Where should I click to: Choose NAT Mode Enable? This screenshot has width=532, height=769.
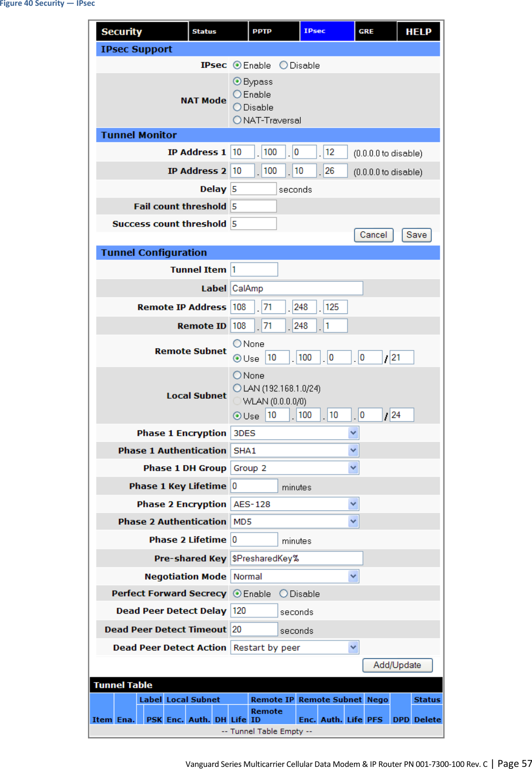(x=238, y=94)
